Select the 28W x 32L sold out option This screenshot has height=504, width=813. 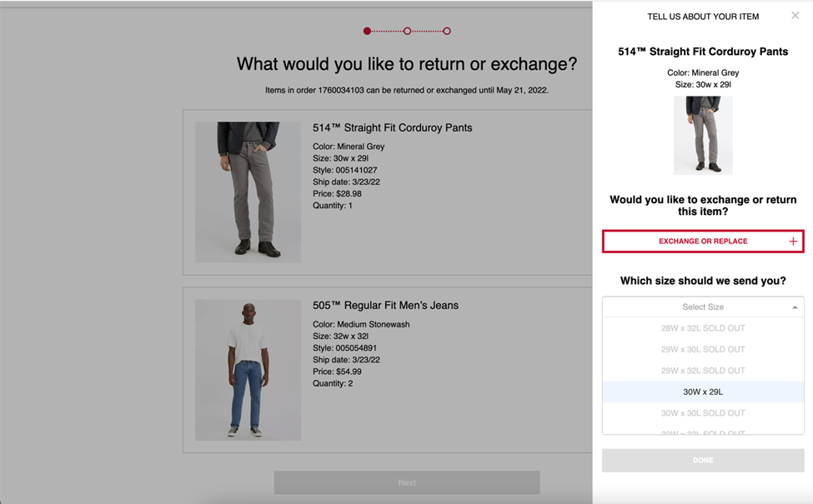coord(702,328)
